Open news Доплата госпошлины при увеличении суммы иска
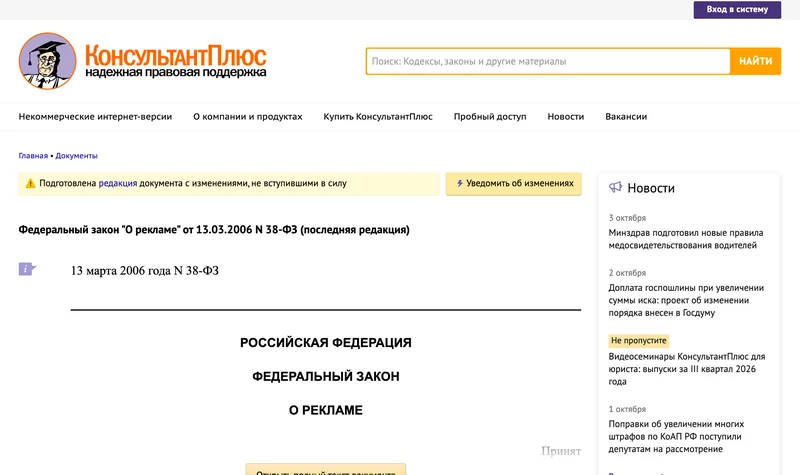 pos(686,300)
